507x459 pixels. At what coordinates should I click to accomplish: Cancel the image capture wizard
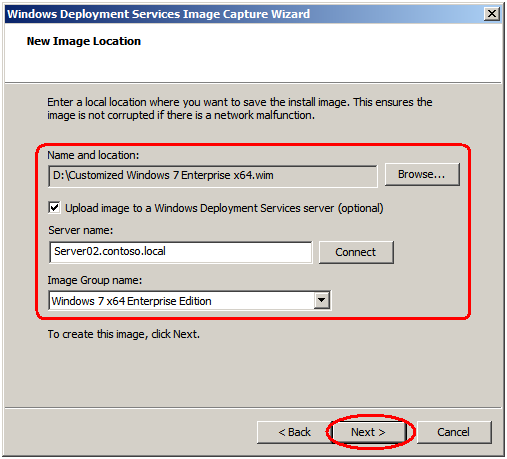coord(454,432)
